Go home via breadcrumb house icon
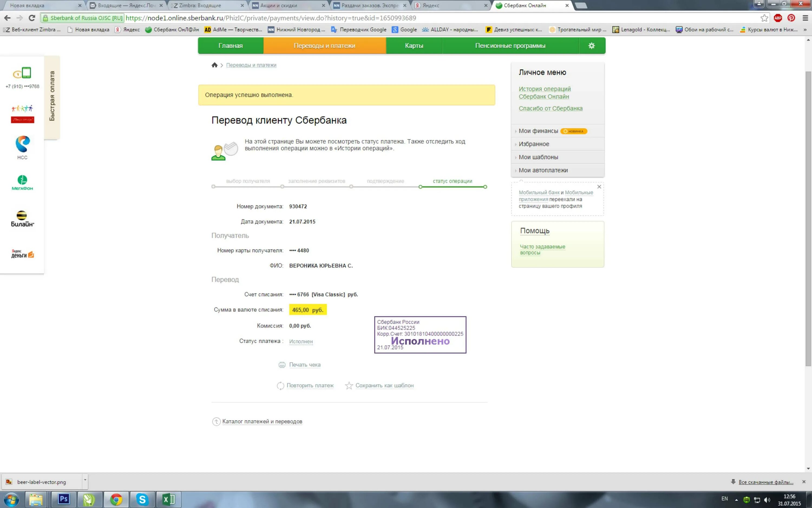The height and width of the screenshot is (508, 812). [x=214, y=65]
